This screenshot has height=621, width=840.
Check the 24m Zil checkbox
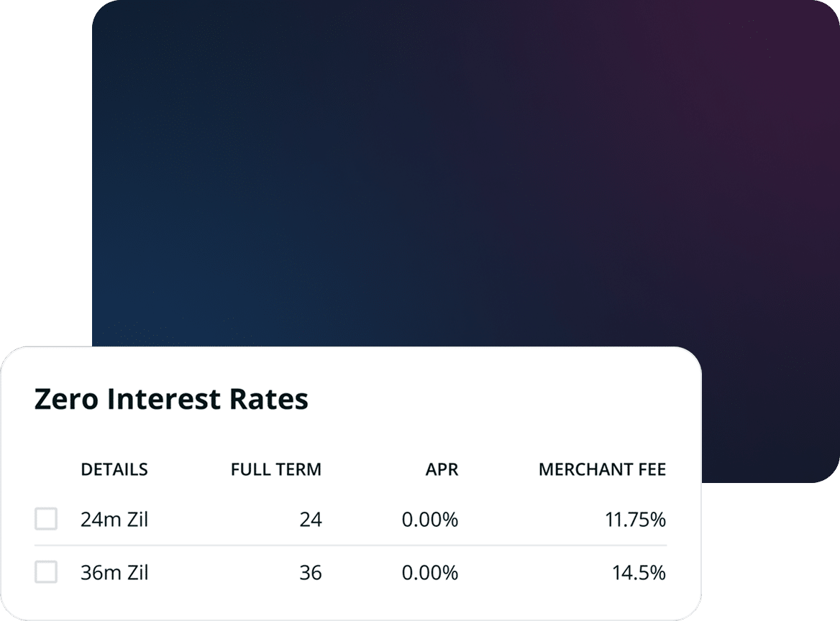(x=46, y=519)
